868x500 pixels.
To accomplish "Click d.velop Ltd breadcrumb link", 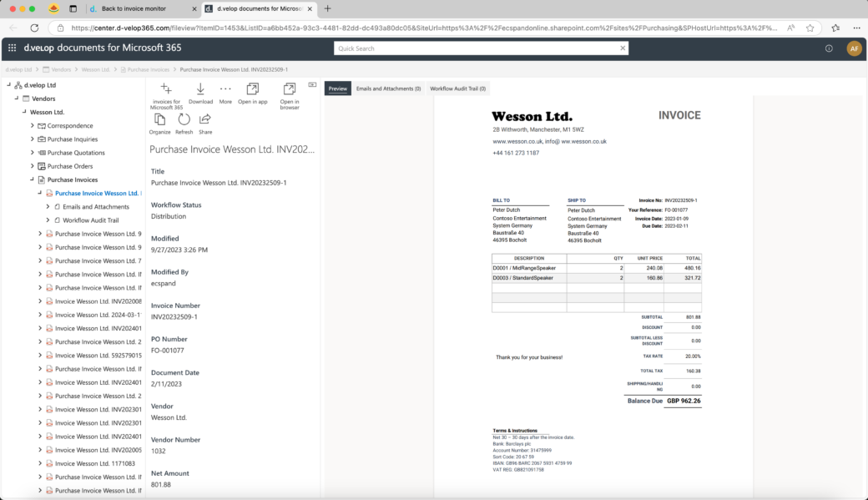I will 18,70.
